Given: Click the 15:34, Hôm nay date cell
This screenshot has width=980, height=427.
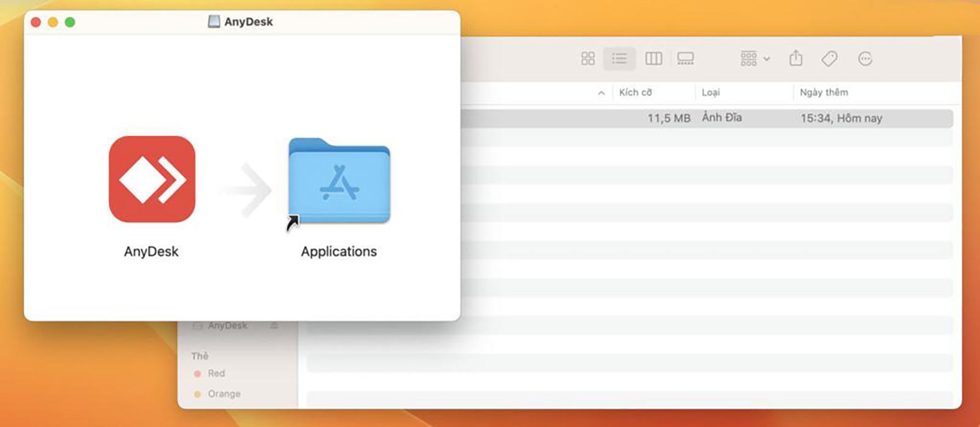Looking at the screenshot, I should click(x=841, y=118).
